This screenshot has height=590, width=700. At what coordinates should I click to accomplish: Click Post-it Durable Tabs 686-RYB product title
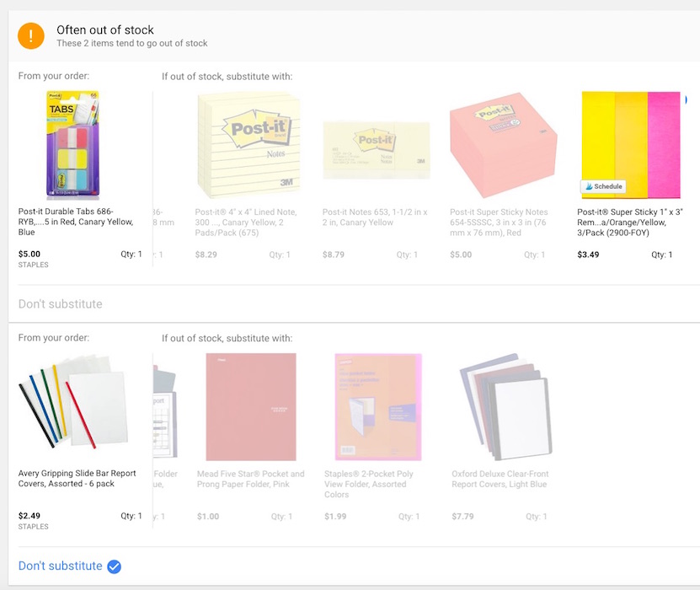[76, 222]
